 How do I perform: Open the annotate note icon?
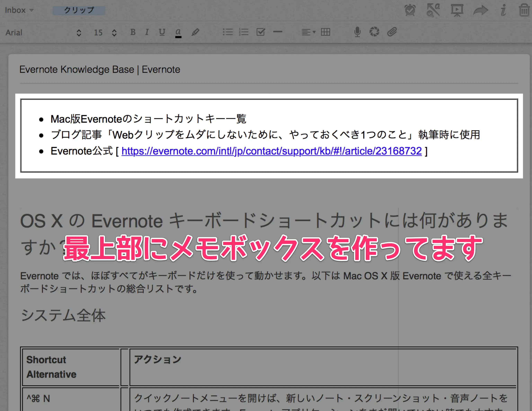433,10
